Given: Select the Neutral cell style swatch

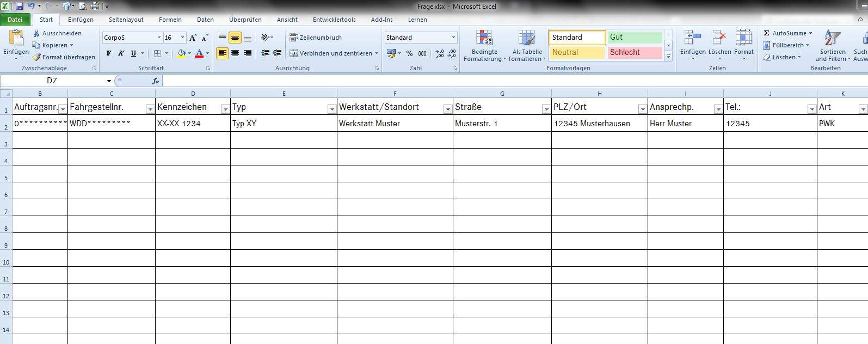Looking at the screenshot, I should (x=577, y=52).
